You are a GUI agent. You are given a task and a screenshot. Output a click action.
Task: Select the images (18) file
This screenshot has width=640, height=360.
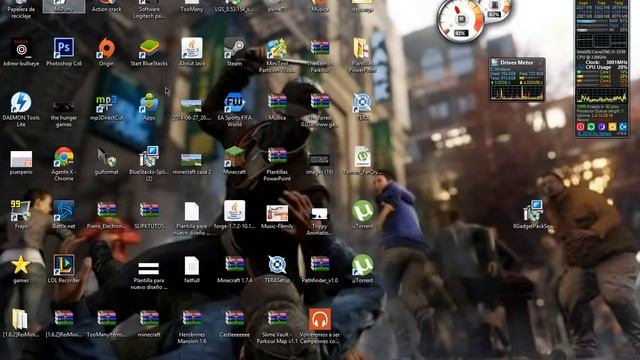[320, 160]
